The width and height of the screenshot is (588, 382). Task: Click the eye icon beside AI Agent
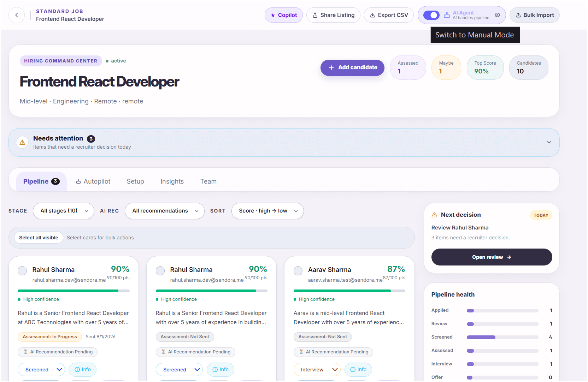[x=498, y=15]
